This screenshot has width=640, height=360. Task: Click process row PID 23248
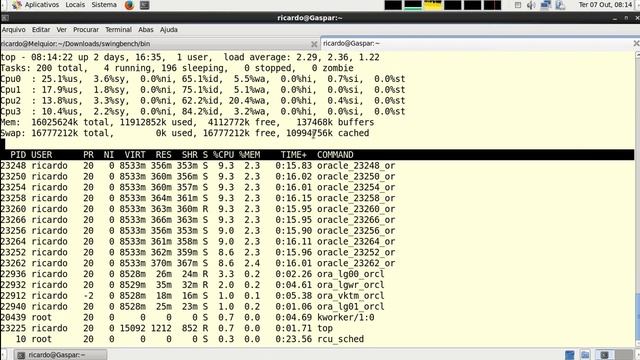coord(198,166)
